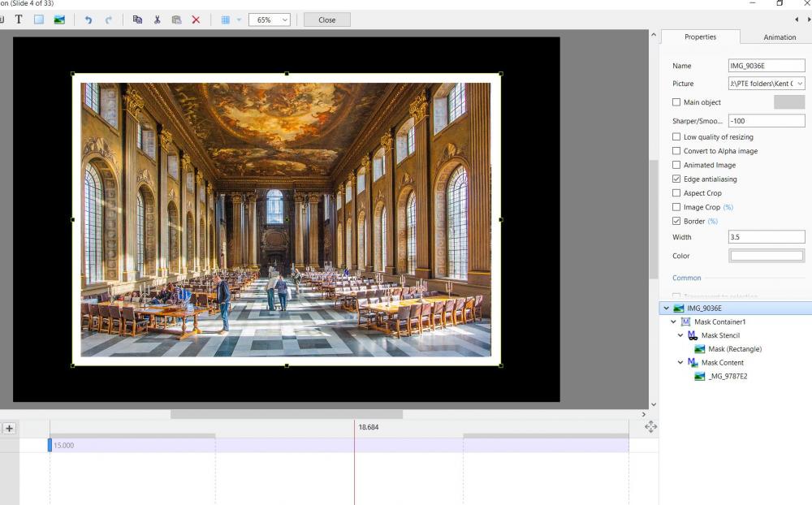The width and height of the screenshot is (812, 505).
Task: Click the copy icon in toolbar
Action: (x=137, y=19)
